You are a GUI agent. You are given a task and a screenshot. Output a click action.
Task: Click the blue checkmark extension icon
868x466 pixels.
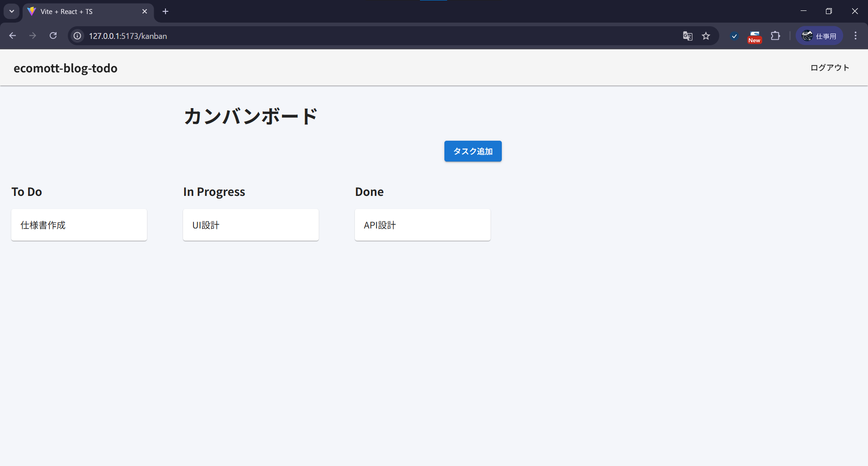coord(734,36)
